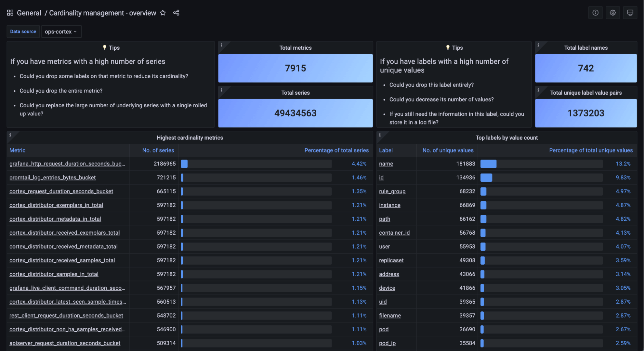
Task: Open the grafana_http_request_duration_seconds_bucket metric link
Action: click(x=67, y=164)
